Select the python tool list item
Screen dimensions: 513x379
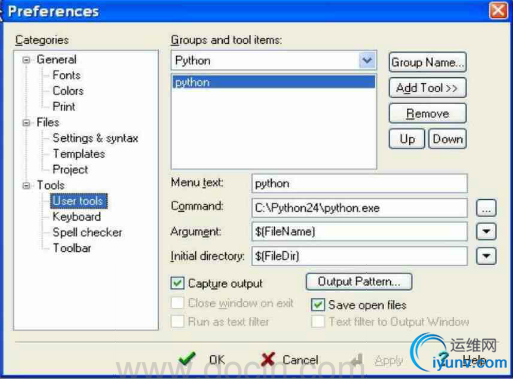pos(274,82)
